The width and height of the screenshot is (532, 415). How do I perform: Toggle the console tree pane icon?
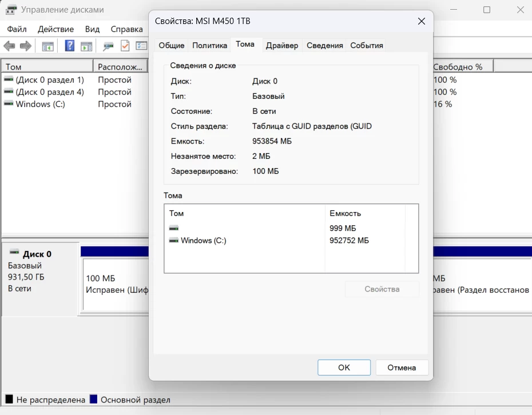pyautogui.click(x=47, y=46)
